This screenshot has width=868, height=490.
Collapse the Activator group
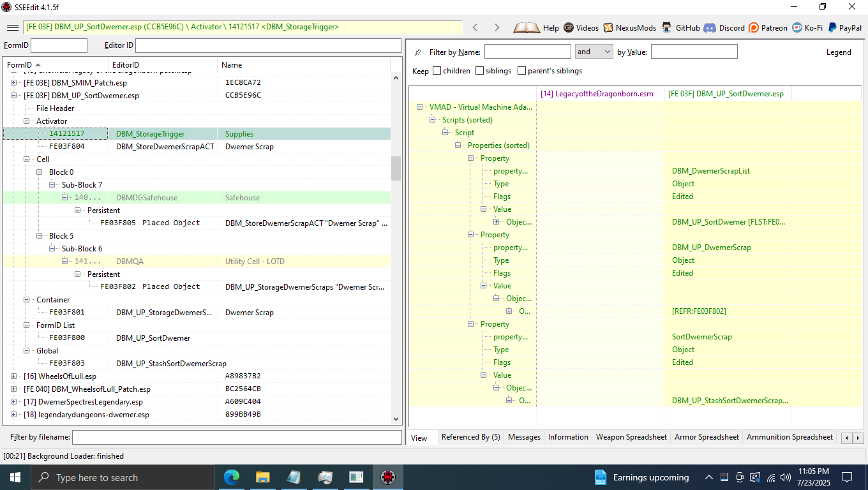(27, 121)
